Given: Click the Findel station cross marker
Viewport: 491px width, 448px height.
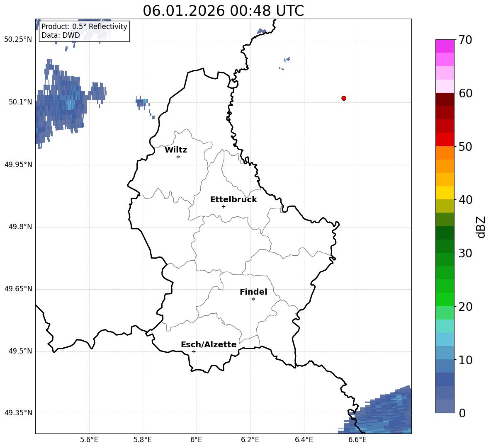Looking at the screenshot, I should (x=253, y=299).
